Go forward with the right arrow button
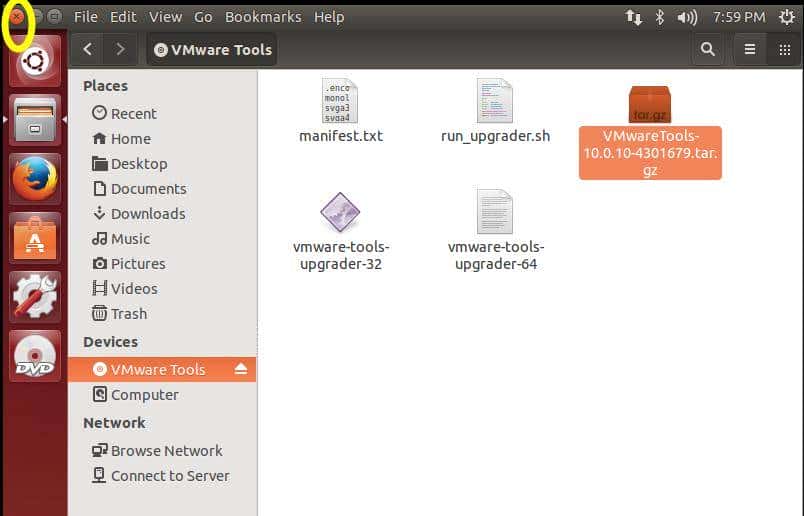The width and height of the screenshot is (804, 516). (x=120, y=49)
